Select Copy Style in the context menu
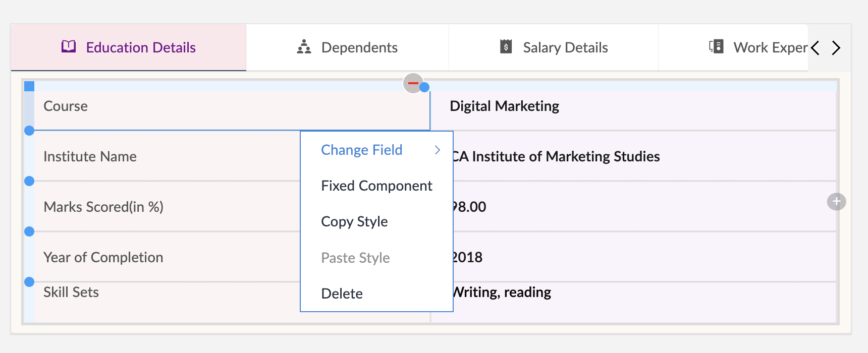Viewport: 868px width, 353px height. [x=354, y=222]
